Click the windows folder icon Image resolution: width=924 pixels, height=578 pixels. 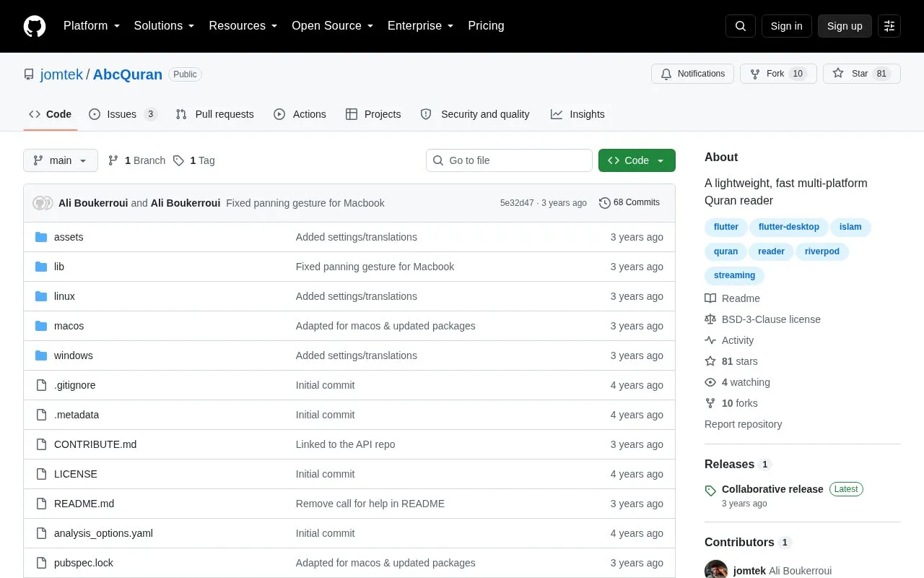(41, 355)
